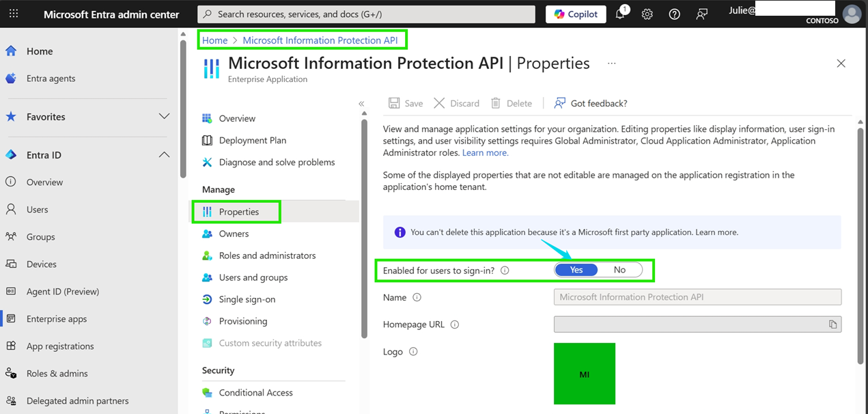Click the info icon beside Homepage URL
868x414 pixels.
click(455, 325)
